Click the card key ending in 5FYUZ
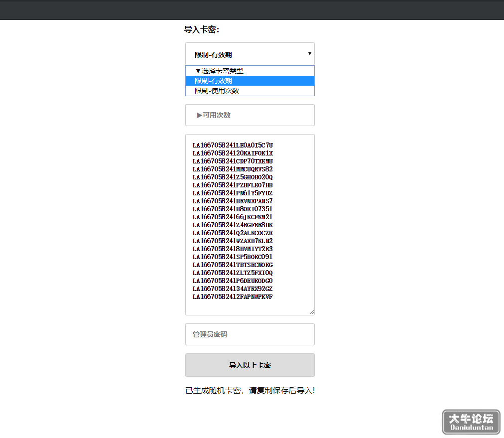Viewport: 504px width, 438px height. point(233,193)
